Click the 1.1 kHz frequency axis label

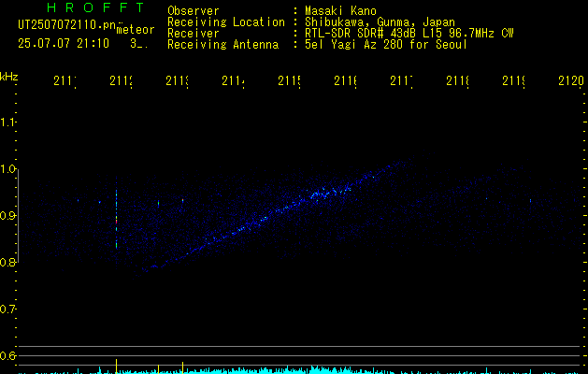[7, 122]
